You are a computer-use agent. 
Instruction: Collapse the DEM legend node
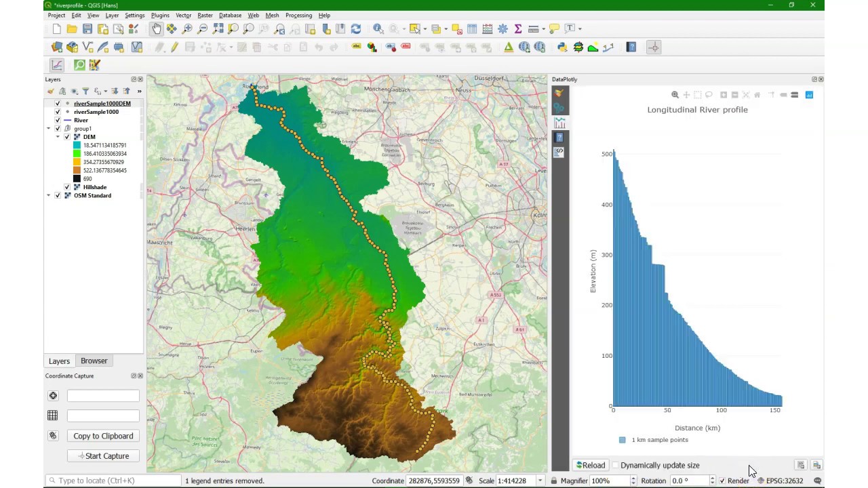point(58,137)
